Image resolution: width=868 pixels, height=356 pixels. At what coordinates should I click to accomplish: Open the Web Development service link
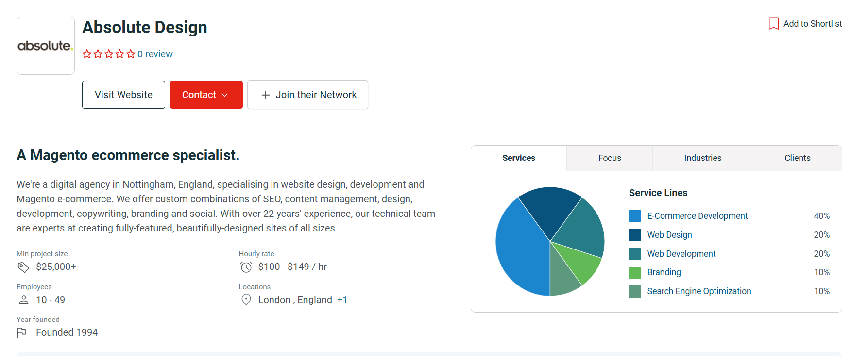coord(681,254)
